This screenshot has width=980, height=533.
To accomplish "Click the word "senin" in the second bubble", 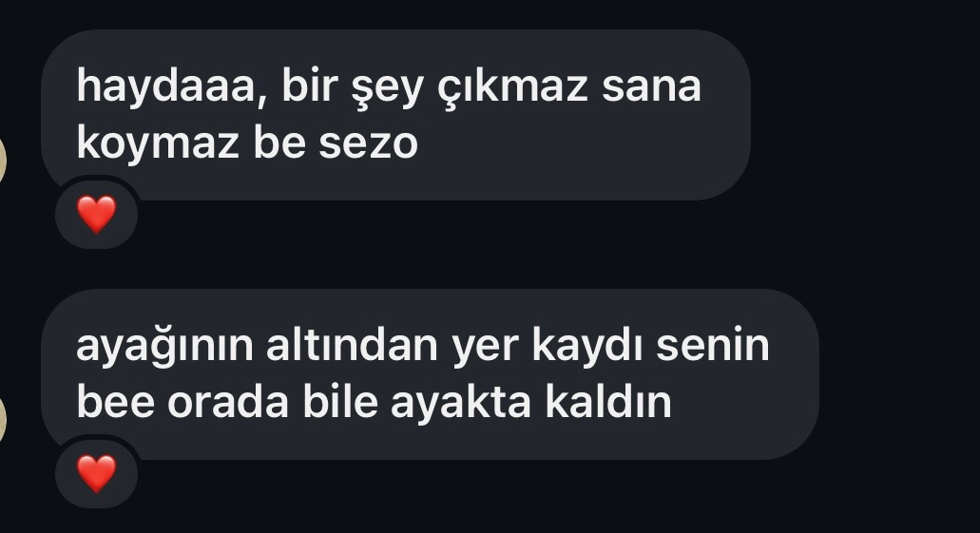I will [x=713, y=346].
